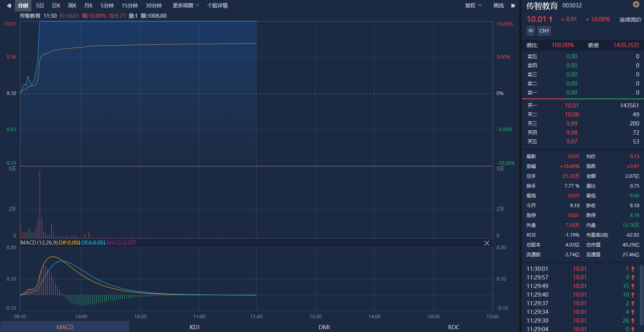Switch indicator to DMI

click(x=324, y=327)
